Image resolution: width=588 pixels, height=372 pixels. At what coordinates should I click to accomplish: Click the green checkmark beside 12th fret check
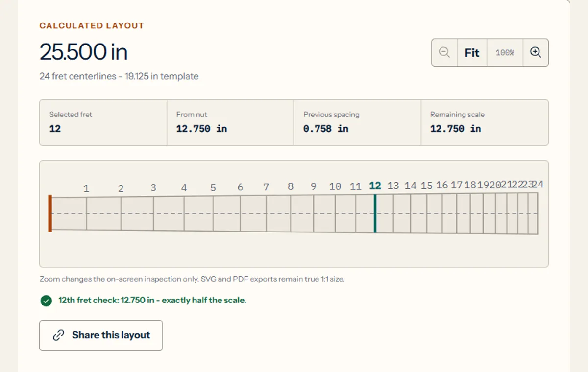[x=46, y=301]
